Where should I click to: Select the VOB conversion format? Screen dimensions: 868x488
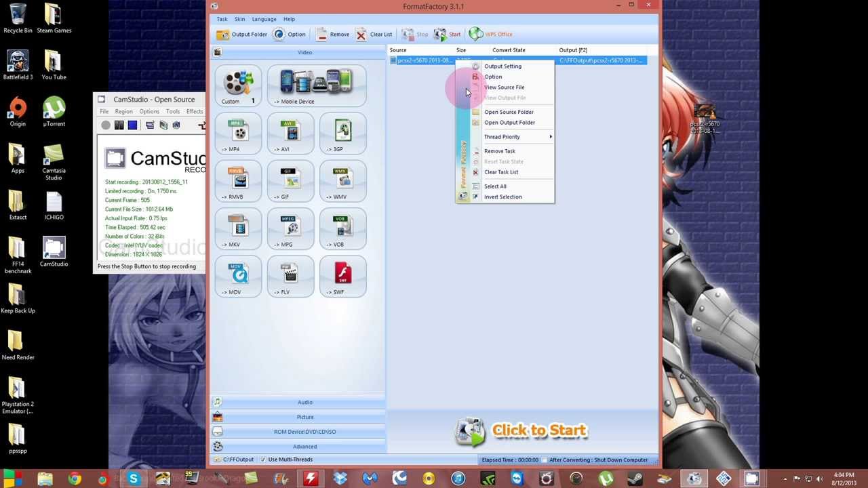pyautogui.click(x=342, y=229)
